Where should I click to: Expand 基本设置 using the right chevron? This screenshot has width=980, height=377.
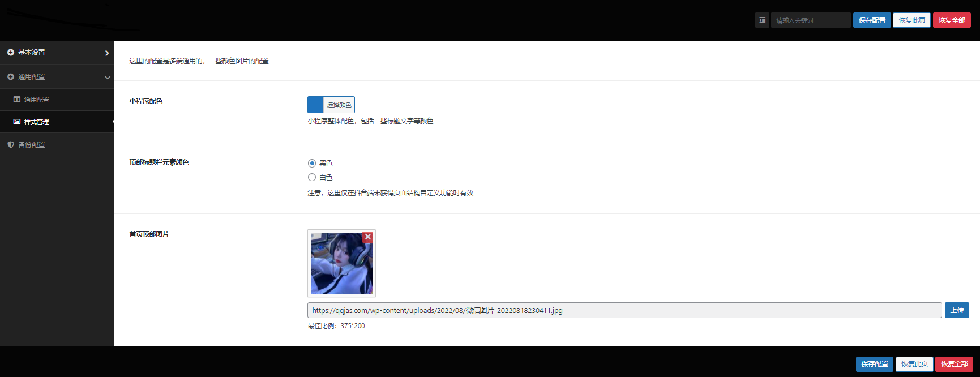107,53
